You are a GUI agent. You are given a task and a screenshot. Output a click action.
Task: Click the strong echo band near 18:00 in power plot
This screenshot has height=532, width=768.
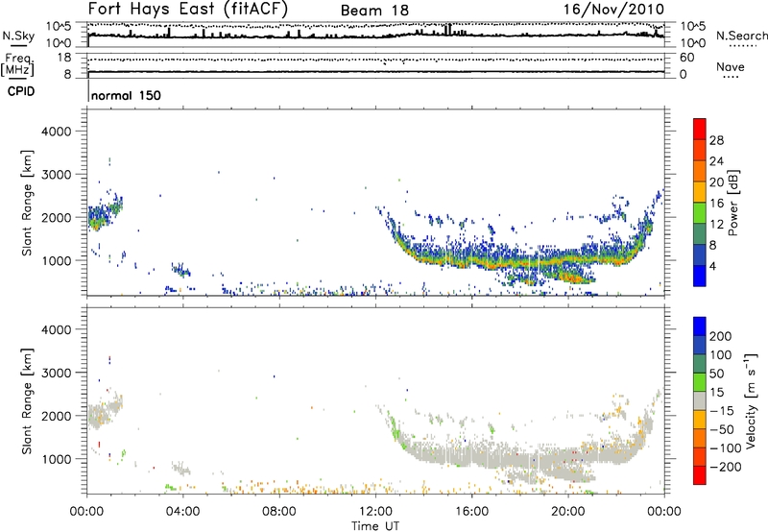click(520, 262)
